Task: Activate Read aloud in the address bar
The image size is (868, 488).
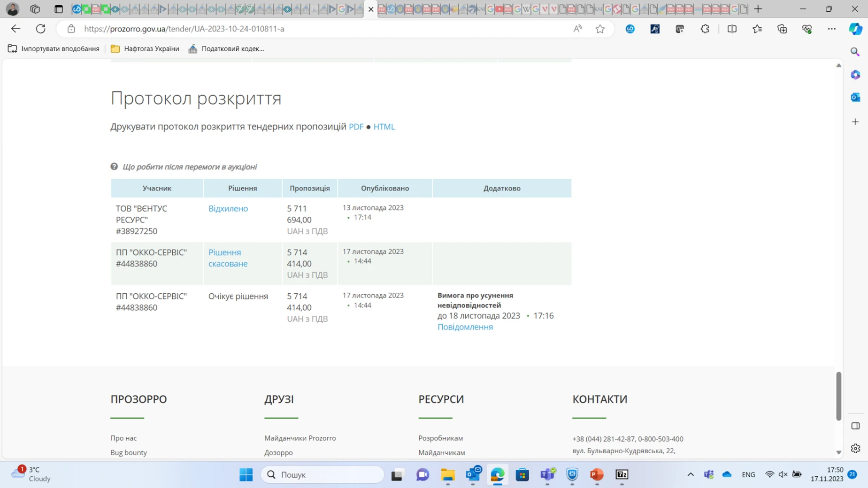Action: click(578, 29)
